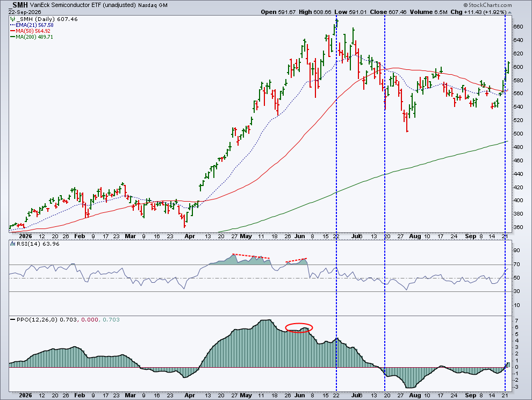Click the 90 level on RSI axis
The height and width of the screenshot is (400, 532).
(516, 251)
